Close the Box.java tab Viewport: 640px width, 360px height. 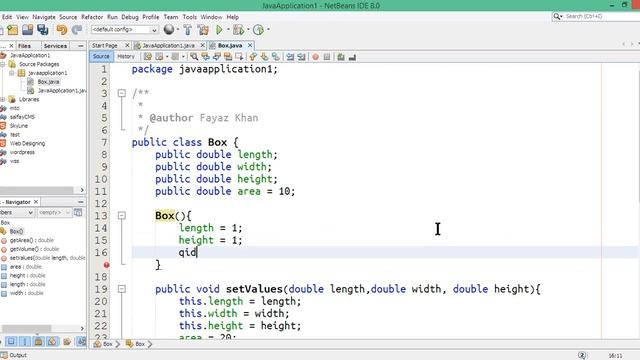click(250, 45)
